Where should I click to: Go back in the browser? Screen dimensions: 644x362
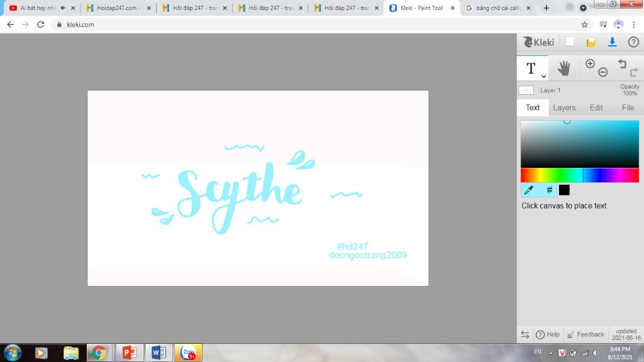pos(10,25)
